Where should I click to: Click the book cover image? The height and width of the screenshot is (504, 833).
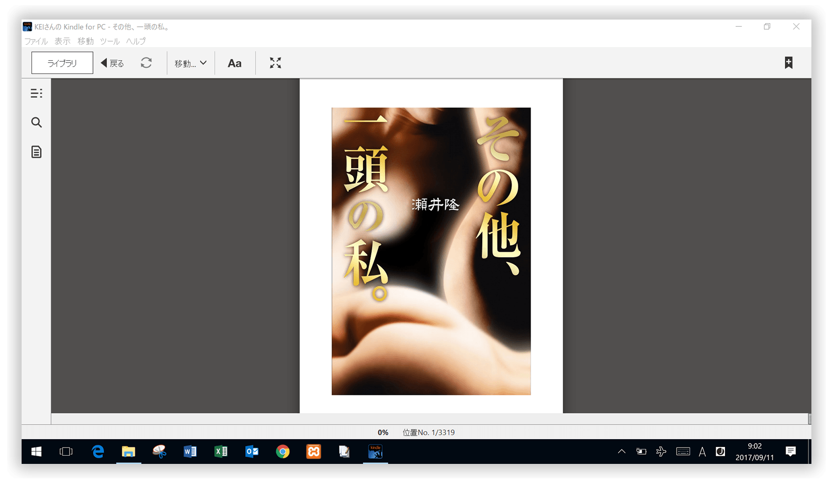tap(431, 251)
